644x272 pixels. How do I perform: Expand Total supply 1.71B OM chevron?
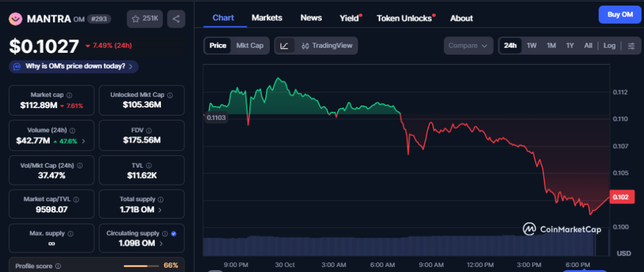(x=160, y=210)
